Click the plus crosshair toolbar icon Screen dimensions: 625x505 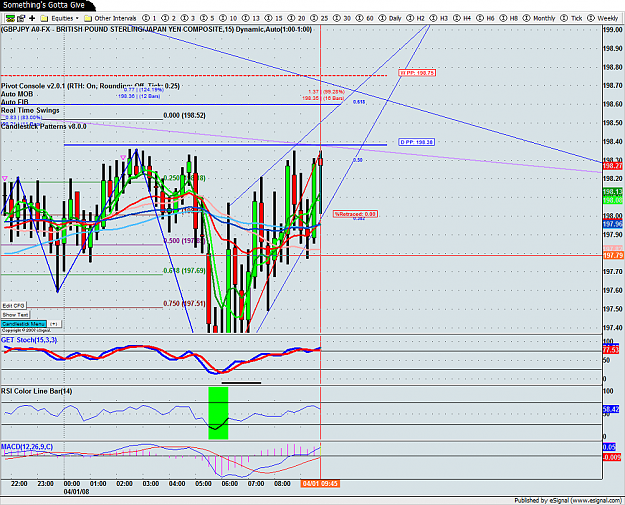(32, 18)
